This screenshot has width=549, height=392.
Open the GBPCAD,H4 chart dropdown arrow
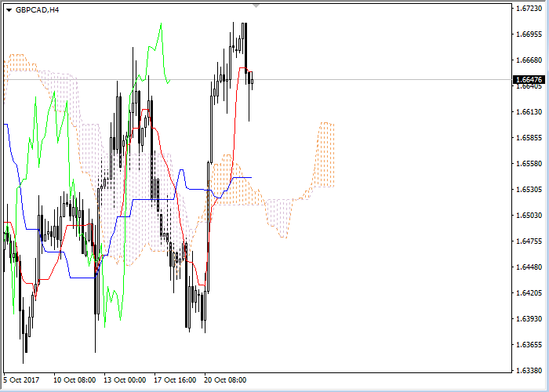9,10
